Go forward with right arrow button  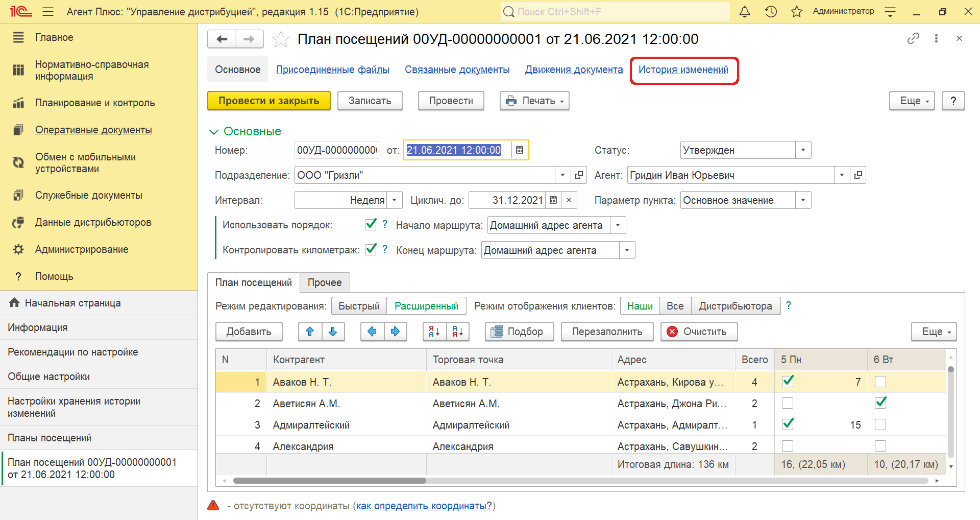pos(249,39)
